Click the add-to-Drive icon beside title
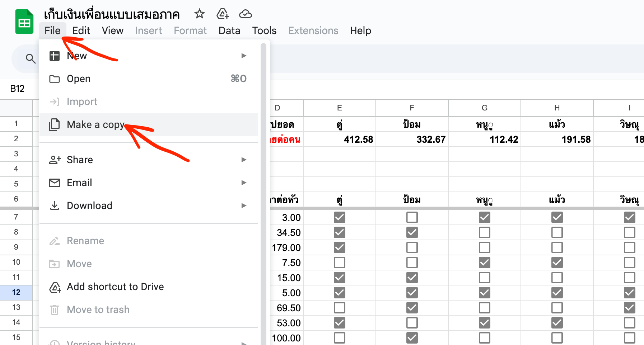The height and width of the screenshot is (345, 644). 223,14
